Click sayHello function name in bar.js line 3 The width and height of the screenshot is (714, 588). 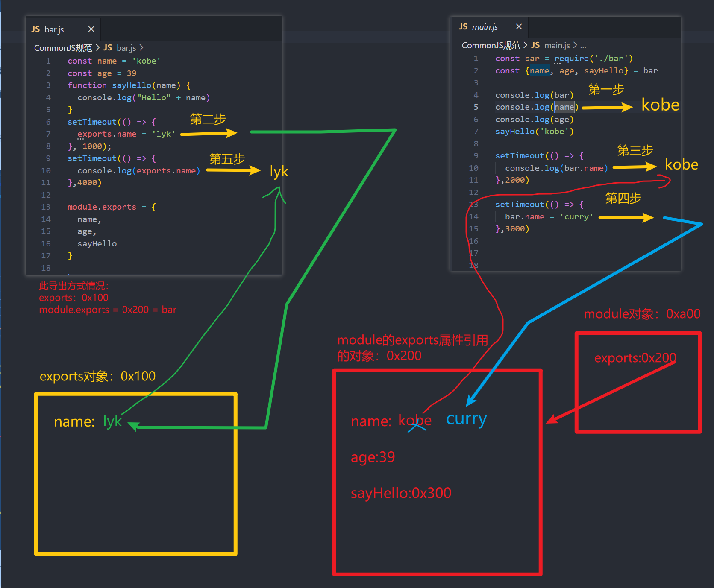point(132,85)
